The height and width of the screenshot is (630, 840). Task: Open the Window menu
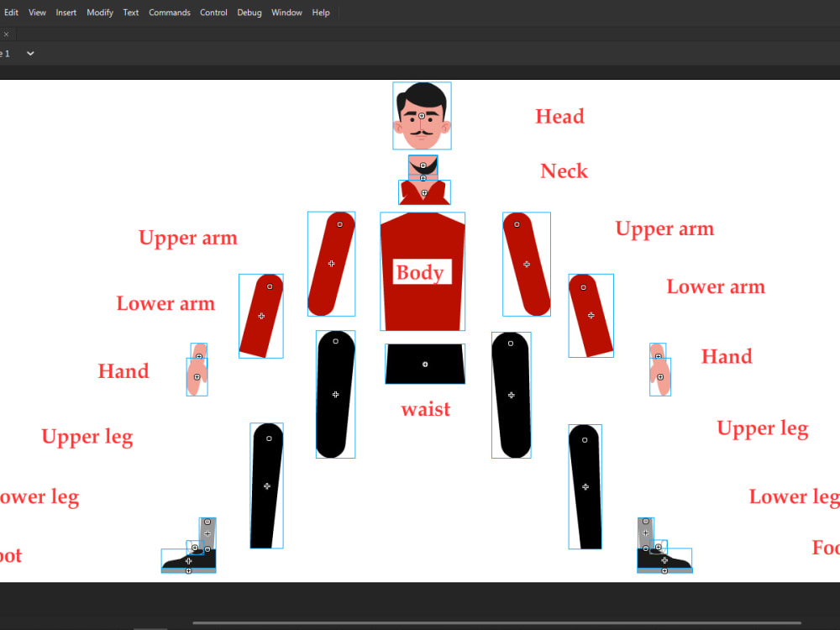point(286,12)
